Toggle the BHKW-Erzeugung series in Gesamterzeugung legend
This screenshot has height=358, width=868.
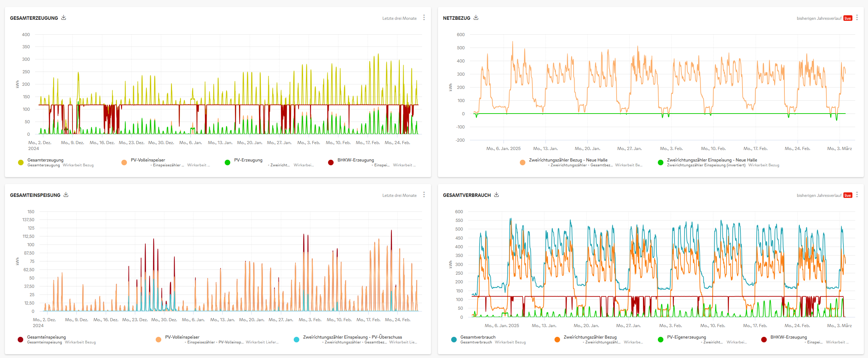coord(355,160)
